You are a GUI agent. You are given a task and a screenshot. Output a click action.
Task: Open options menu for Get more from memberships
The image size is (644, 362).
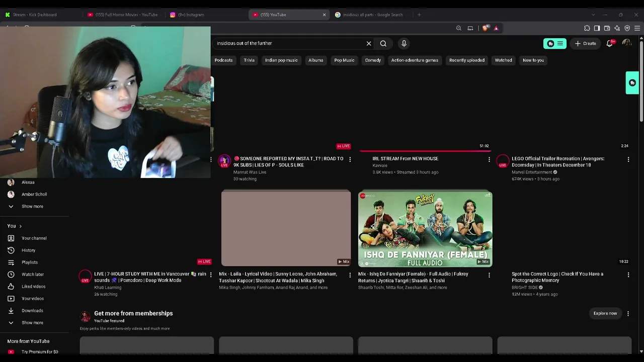(x=628, y=314)
